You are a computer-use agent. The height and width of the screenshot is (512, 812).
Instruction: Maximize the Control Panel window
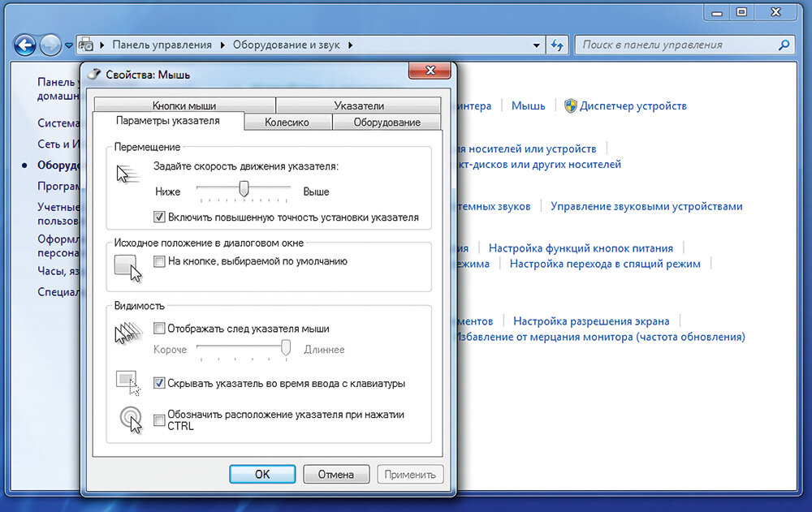point(741,13)
